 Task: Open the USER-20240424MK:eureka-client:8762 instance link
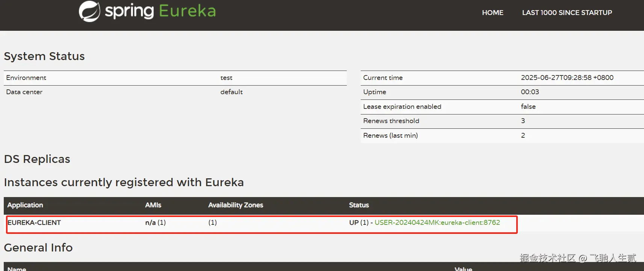[x=437, y=223]
